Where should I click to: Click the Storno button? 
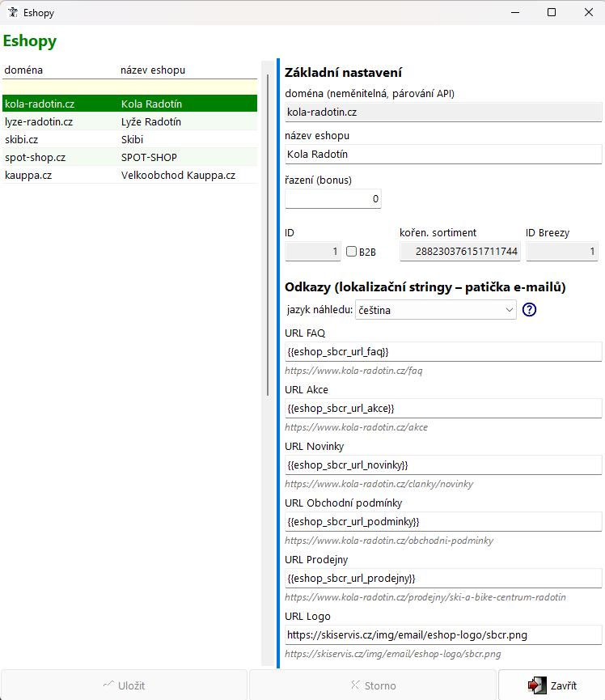(x=373, y=685)
